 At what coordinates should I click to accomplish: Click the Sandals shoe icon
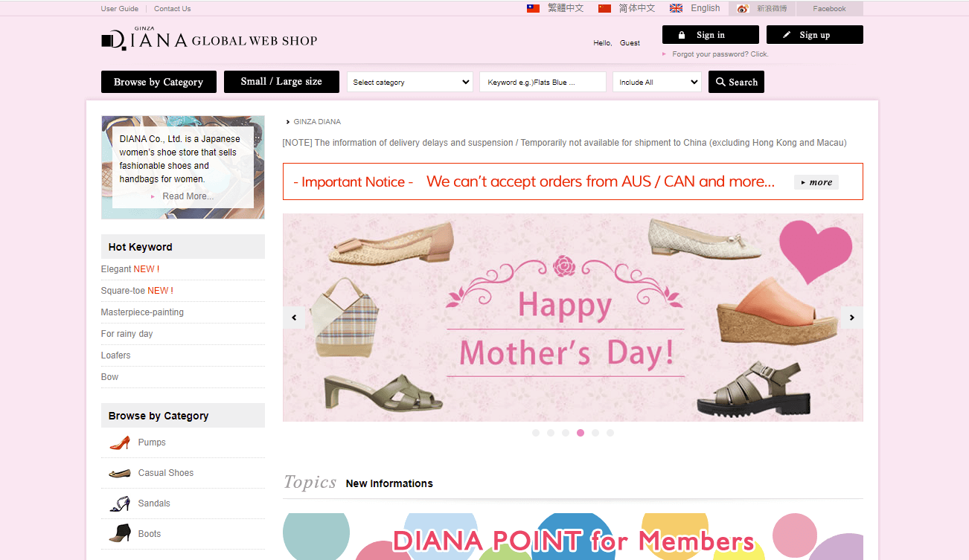click(x=119, y=503)
